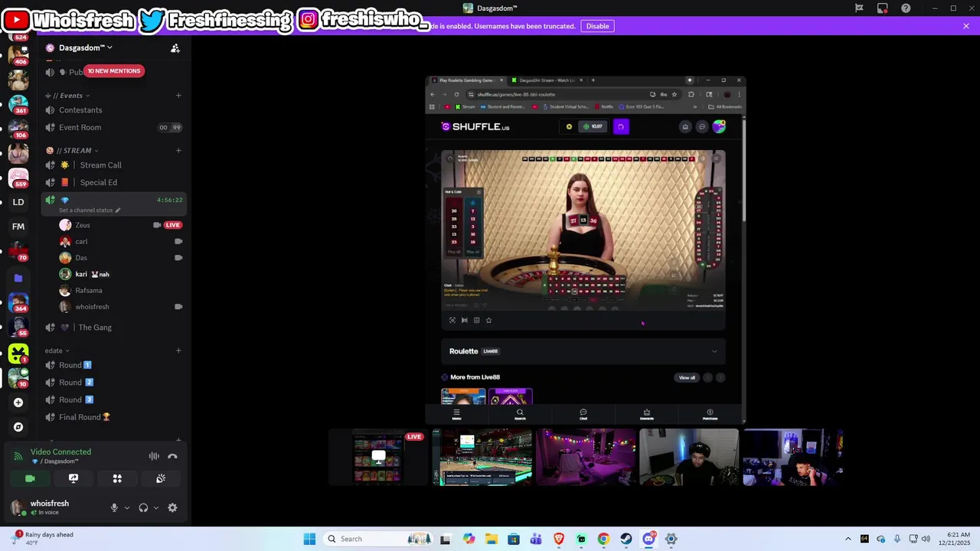This screenshot has height=551, width=980.
Task: Add a channel to the STREAM category
Action: tap(178, 151)
